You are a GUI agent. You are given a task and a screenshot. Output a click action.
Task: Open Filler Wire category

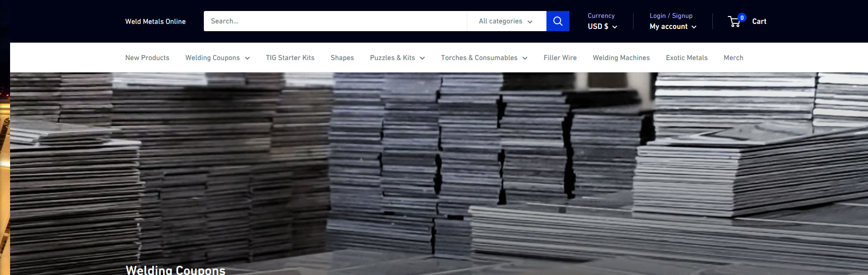pyautogui.click(x=560, y=58)
